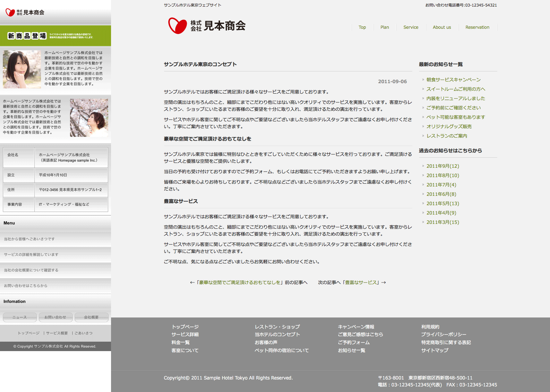View the 2011年9月(12) archive

tap(442, 166)
